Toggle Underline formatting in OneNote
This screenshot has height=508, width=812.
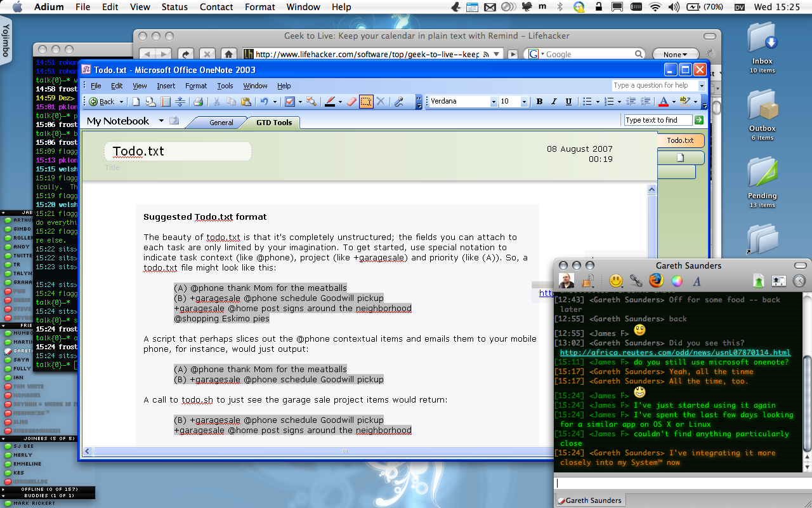(x=568, y=102)
